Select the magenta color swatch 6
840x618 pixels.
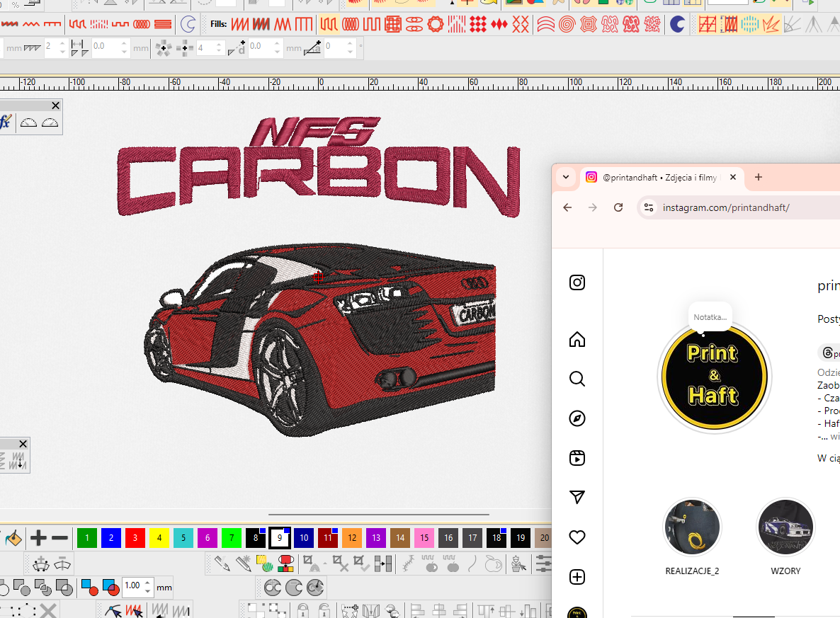point(208,538)
